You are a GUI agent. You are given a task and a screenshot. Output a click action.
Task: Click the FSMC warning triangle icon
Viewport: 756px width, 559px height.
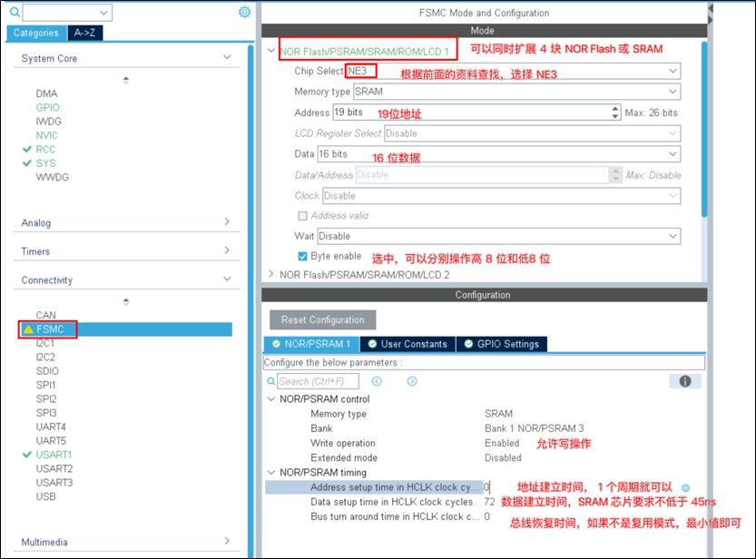tap(27, 329)
